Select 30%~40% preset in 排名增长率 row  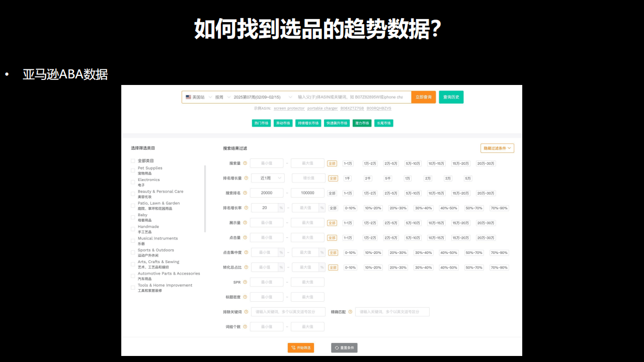pos(424,208)
